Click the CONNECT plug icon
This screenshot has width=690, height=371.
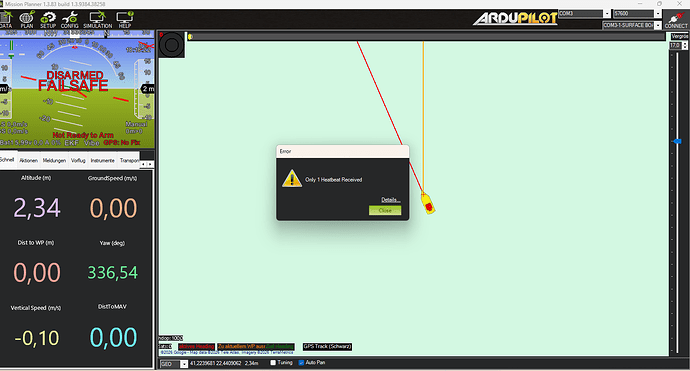[x=676, y=20]
